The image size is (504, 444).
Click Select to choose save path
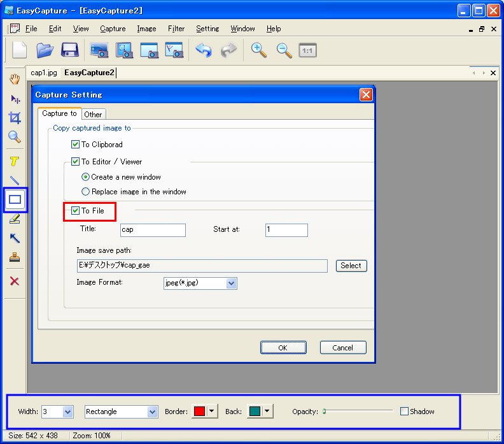pos(351,266)
